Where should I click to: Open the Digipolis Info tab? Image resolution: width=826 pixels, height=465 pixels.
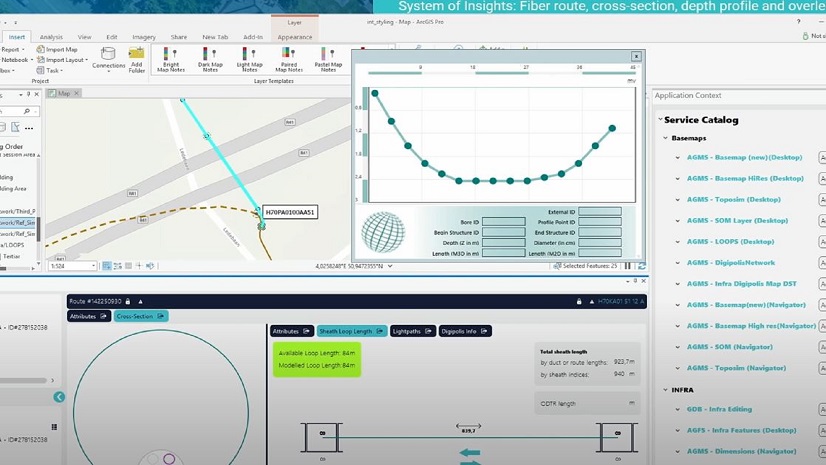tap(465, 331)
